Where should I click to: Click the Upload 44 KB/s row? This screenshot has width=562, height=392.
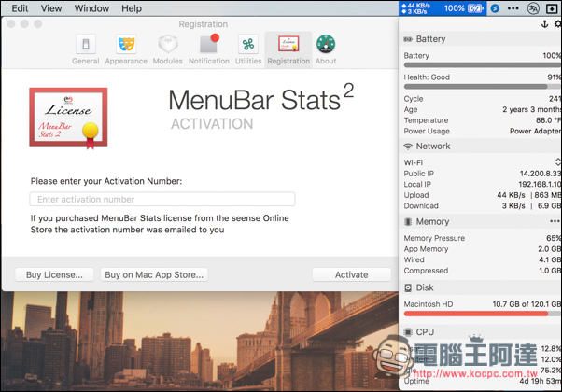click(x=483, y=195)
